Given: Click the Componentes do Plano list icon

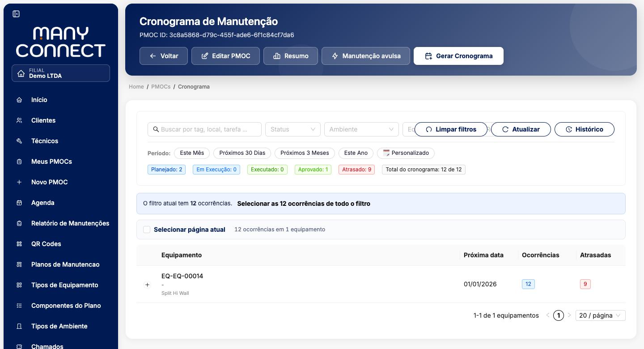Looking at the screenshot, I should (19, 306).
